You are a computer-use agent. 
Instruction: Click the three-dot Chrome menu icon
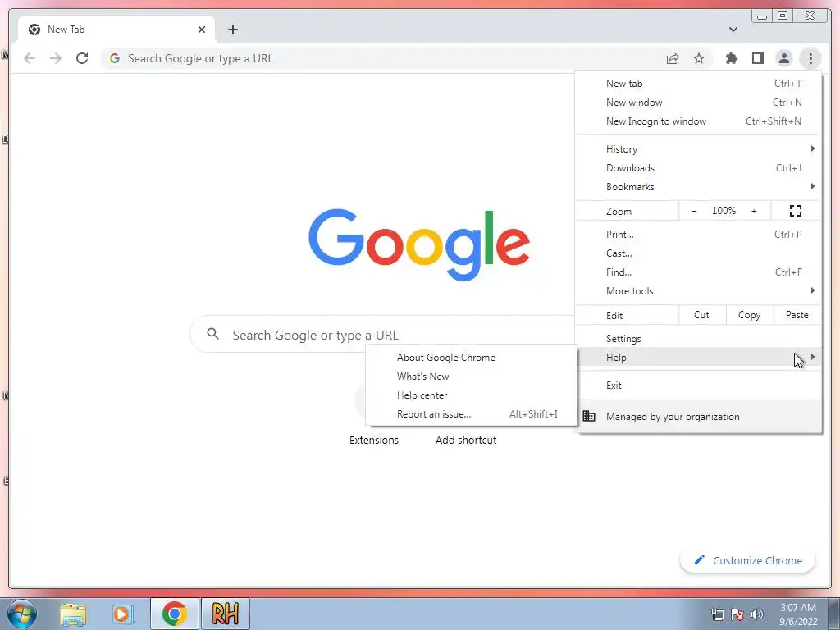click(810, 58)
